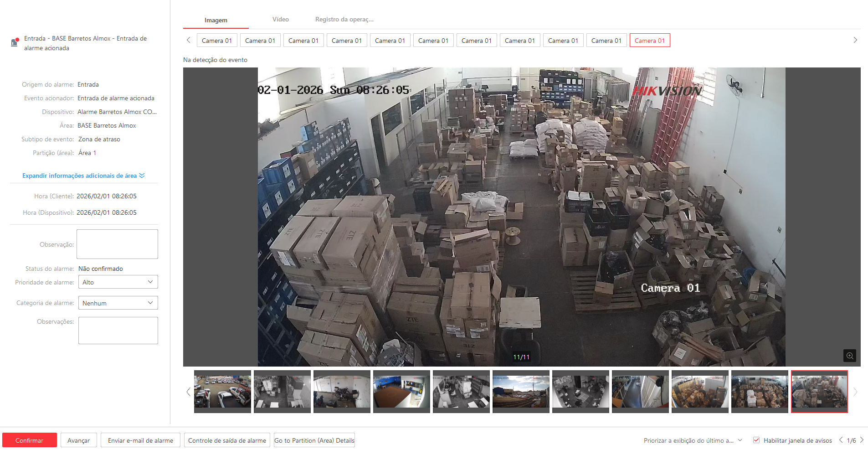Open Priorizar a exibição dropdown
Viewport: 868px width, 450px height.
coord(693,440)
